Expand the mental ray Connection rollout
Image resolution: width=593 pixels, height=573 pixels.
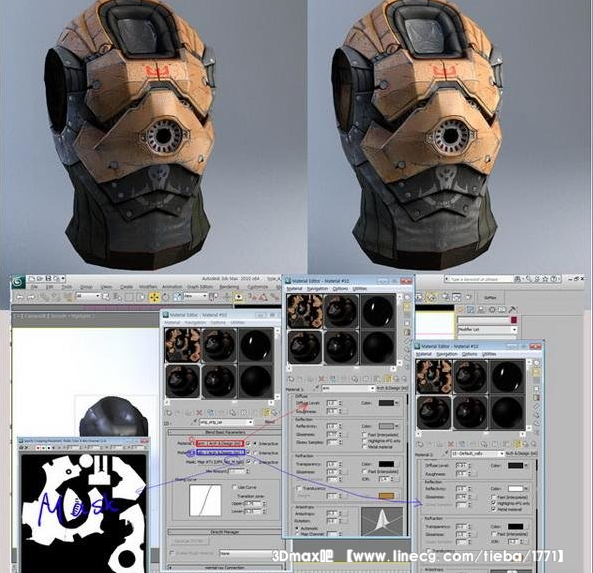pos(225,567)
